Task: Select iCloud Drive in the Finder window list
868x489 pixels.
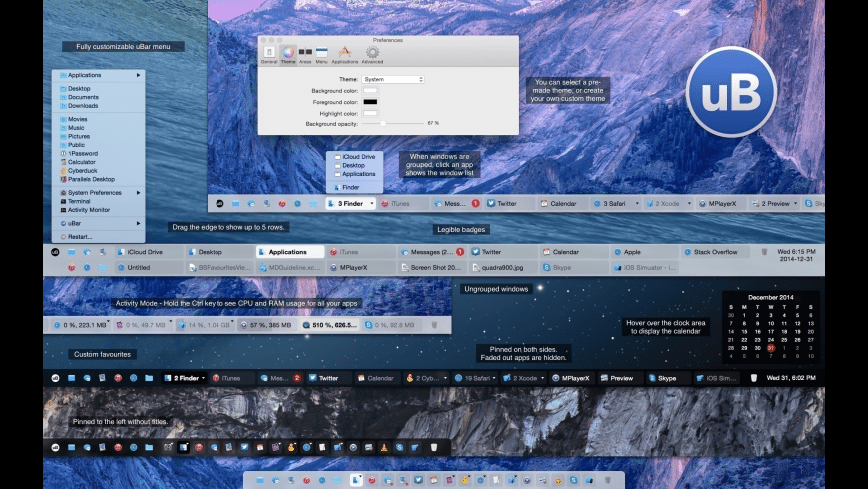Action: 354,156
